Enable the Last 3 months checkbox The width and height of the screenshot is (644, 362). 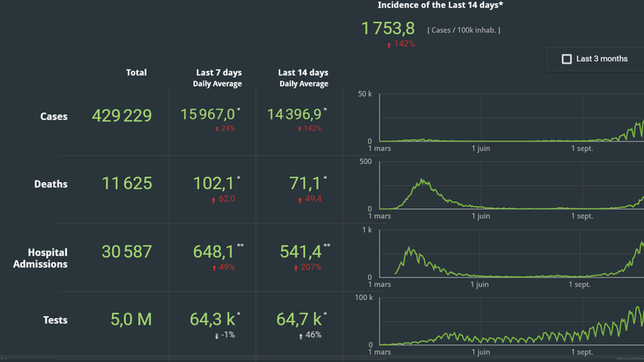[567, 59]
